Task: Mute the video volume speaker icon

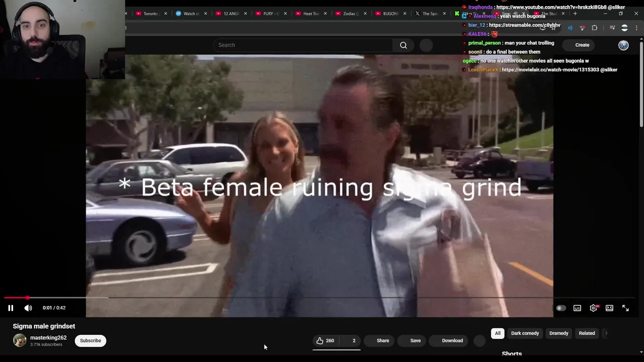Action: tap(28, 308)
